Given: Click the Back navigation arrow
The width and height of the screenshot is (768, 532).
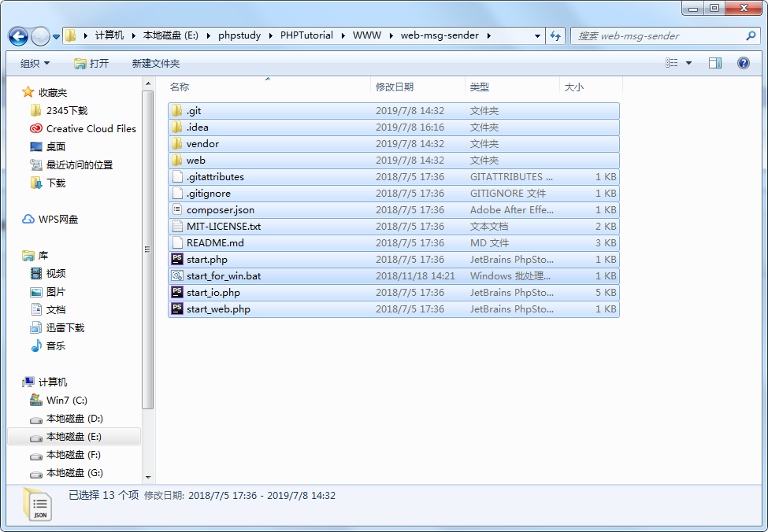Looking at the screenshot, I should tap(19, 36).
